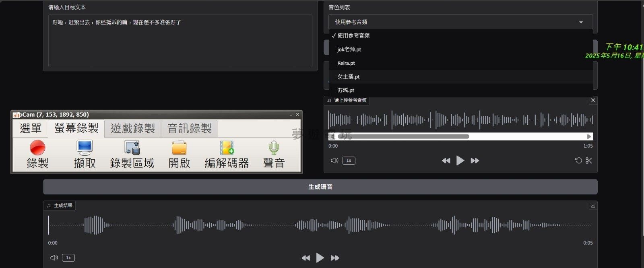
Task: Change reference audio 1x playback speed
Action: tap(349, 161)
